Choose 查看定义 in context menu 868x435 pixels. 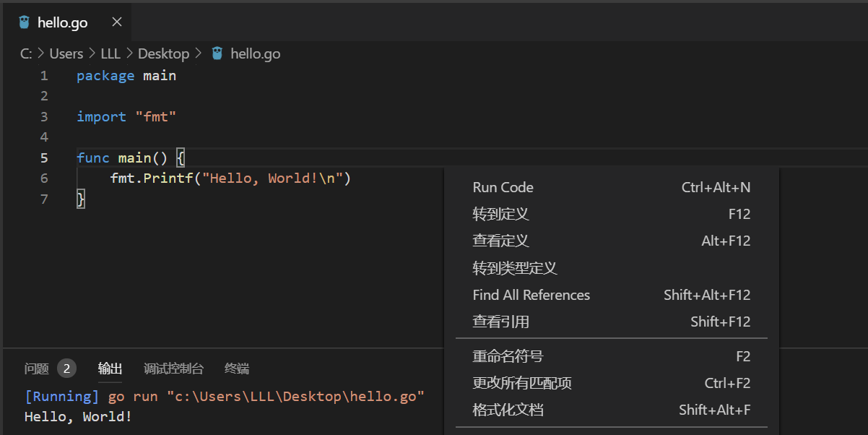pyautogui.click(x=612, y=241)
